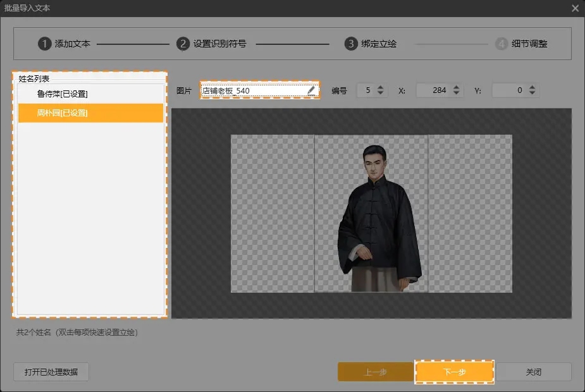The image size is (585, 392).
Task: Go to step 2 设置识别符号
Action: tap(211, 44)
